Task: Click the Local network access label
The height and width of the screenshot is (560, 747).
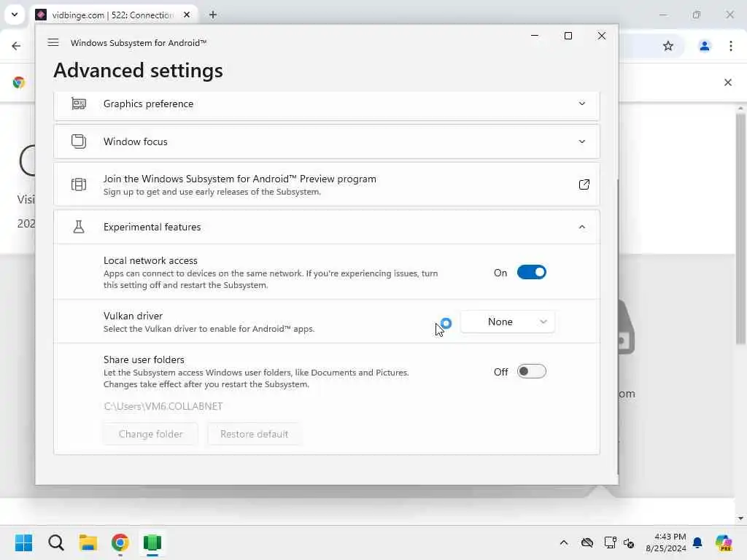Action: pyautogui.click(x=150, y=260)
